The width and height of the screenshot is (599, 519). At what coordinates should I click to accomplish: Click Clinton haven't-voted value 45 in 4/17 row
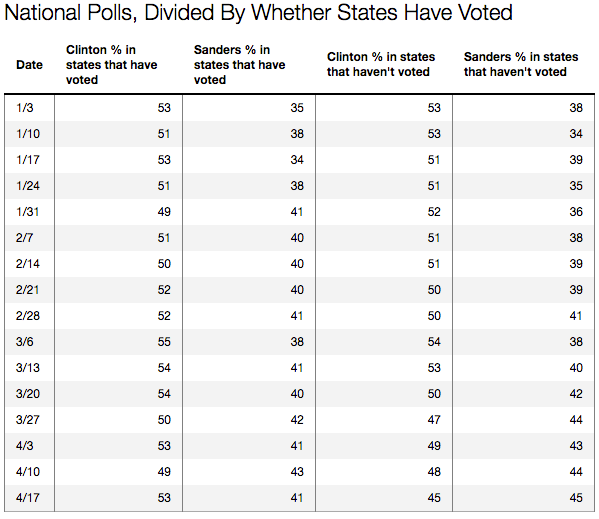pos(434,498)
